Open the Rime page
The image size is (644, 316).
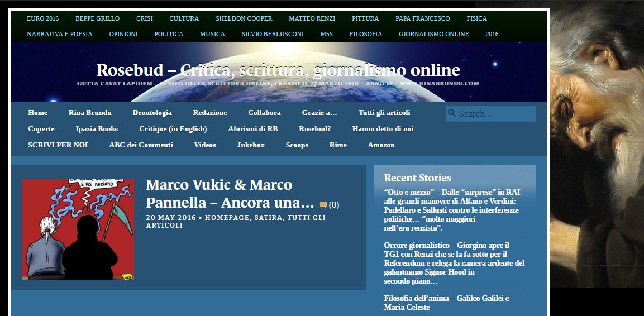[x=338, y=145]
